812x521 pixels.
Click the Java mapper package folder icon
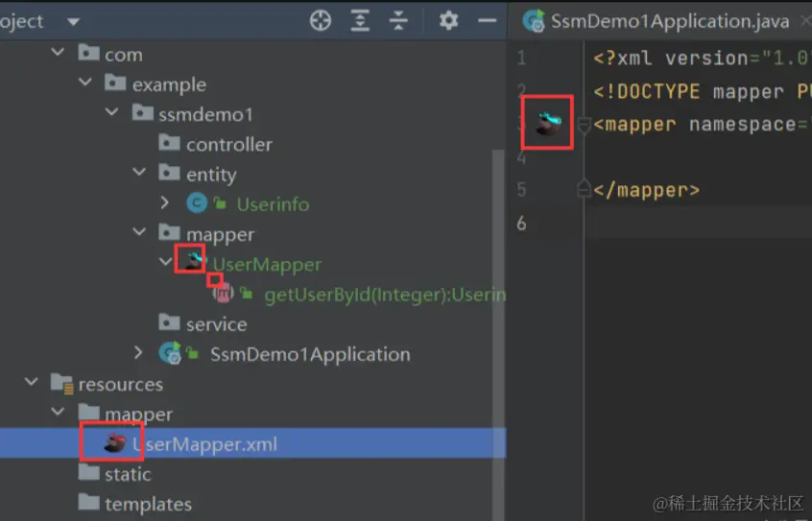(169, 231)
